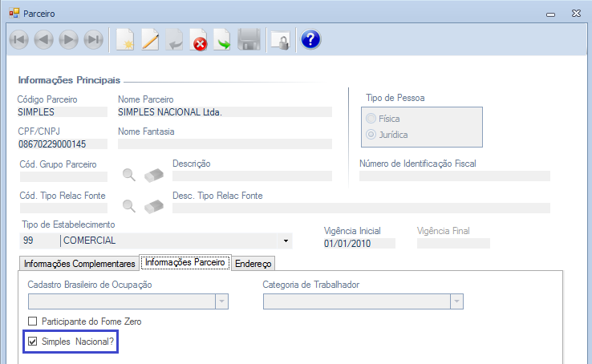The width and height of the screenshot is (592, 364).
Task: Click the Número de Identificação Fiscal field
Action: [455, 176]
